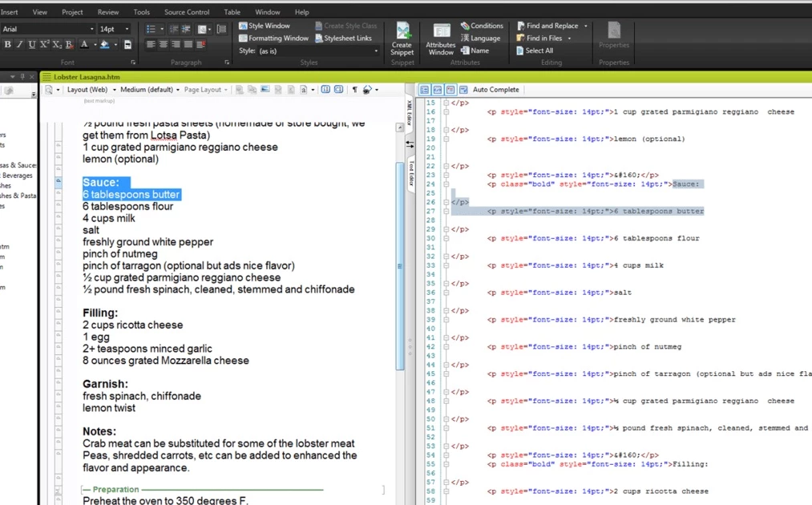Toggle Underline formatting
Image resolution: width=812 pixels, height=505 pixels.
31,44
